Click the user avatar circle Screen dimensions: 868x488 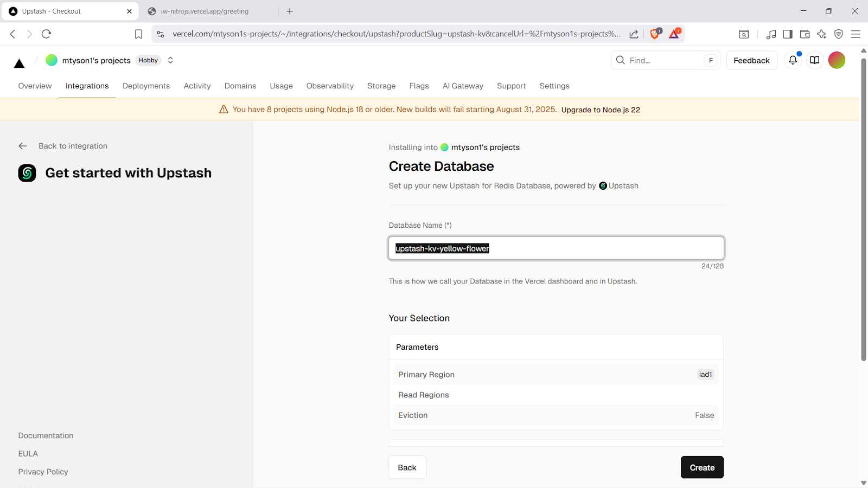click(837, 60)
